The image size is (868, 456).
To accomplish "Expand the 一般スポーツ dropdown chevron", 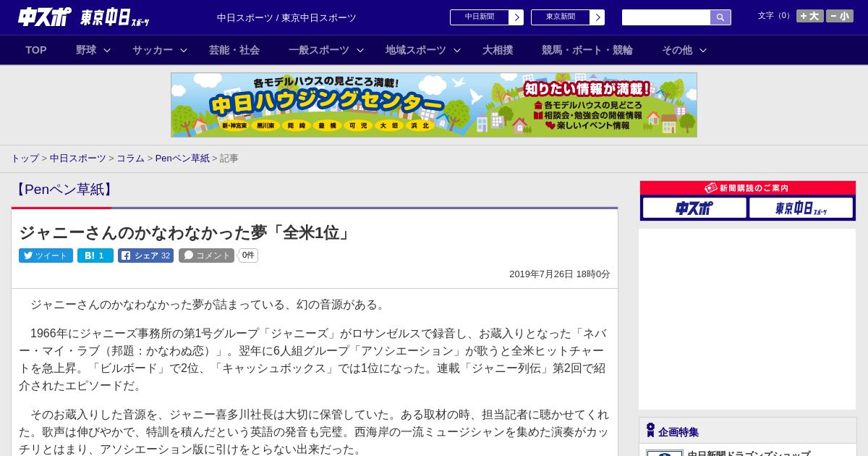I will [360, 50].
